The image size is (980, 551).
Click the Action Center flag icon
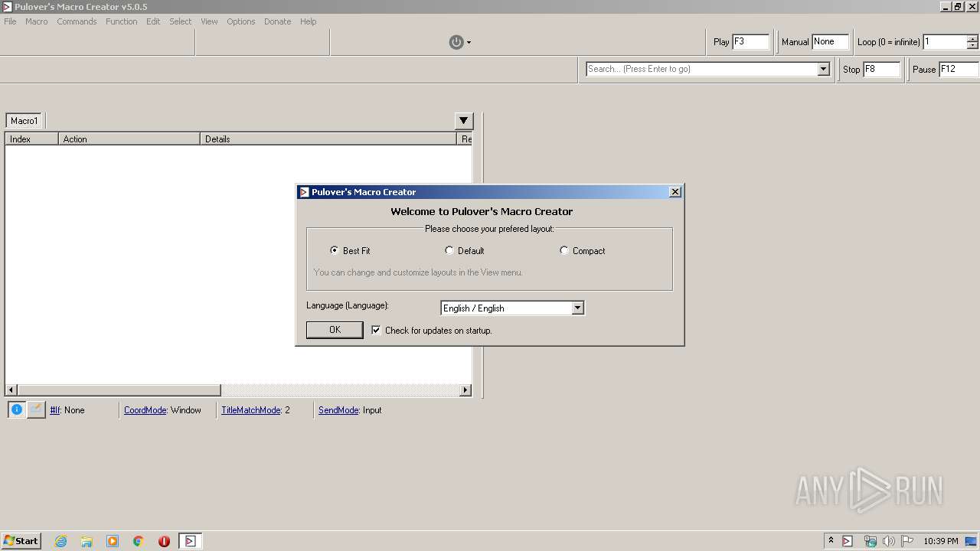coord(907,541)
